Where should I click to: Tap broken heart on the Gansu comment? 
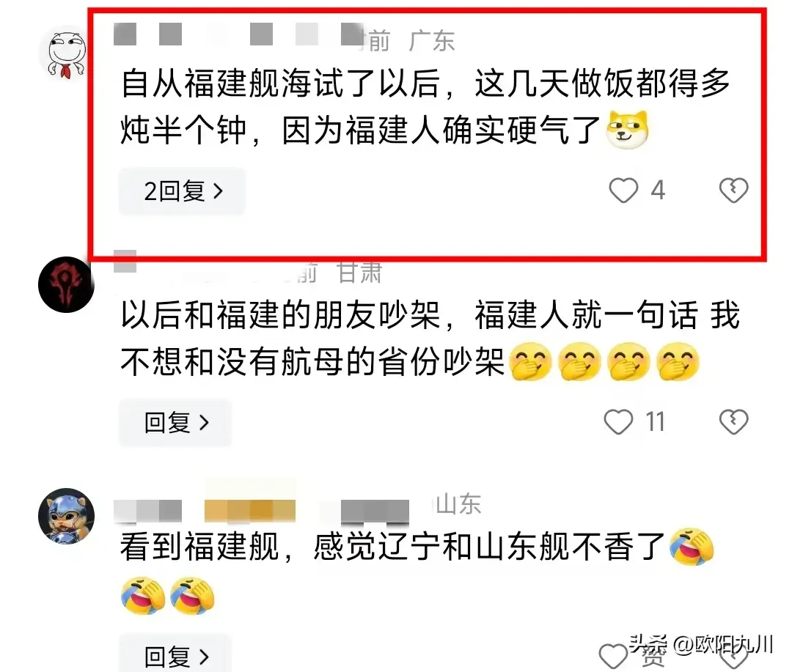click(733, 421)
